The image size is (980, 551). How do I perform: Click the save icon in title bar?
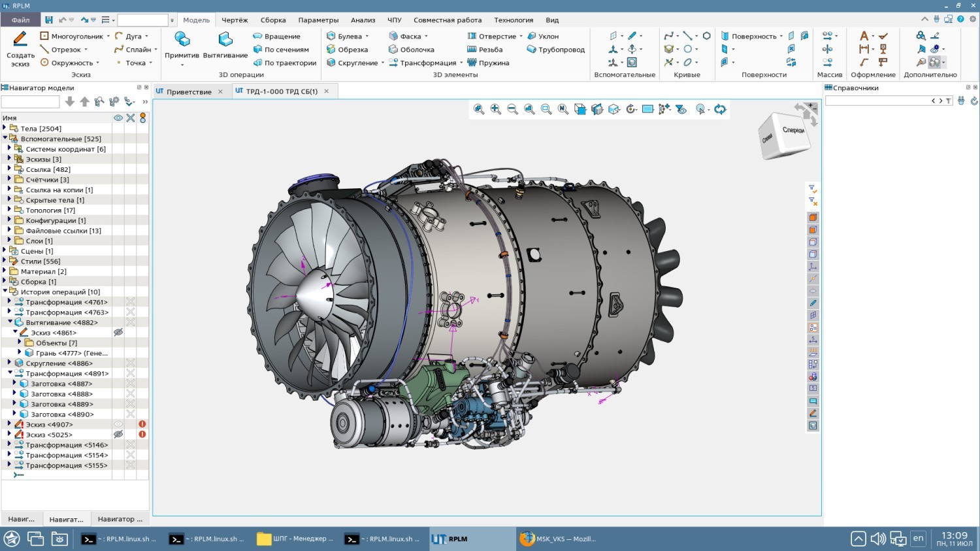tap(49, 20)
